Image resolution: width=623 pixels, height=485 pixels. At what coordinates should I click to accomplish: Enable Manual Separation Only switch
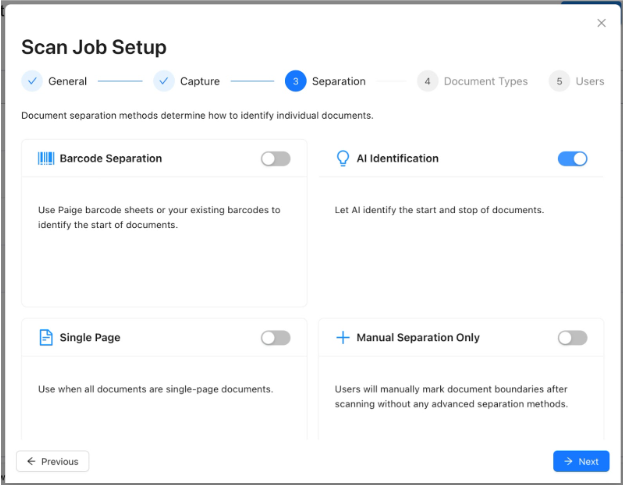pos(572,338)
